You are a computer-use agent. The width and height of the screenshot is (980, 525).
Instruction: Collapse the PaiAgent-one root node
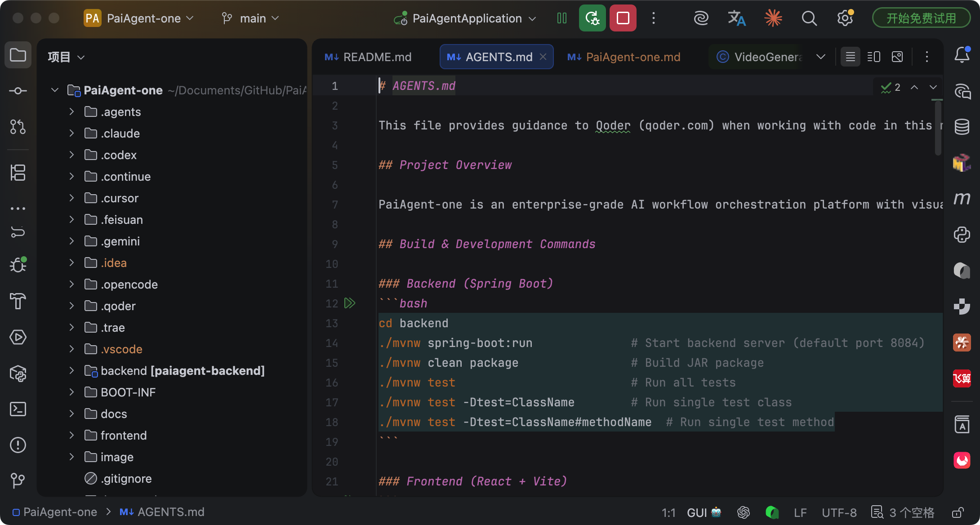click(55, 90)
